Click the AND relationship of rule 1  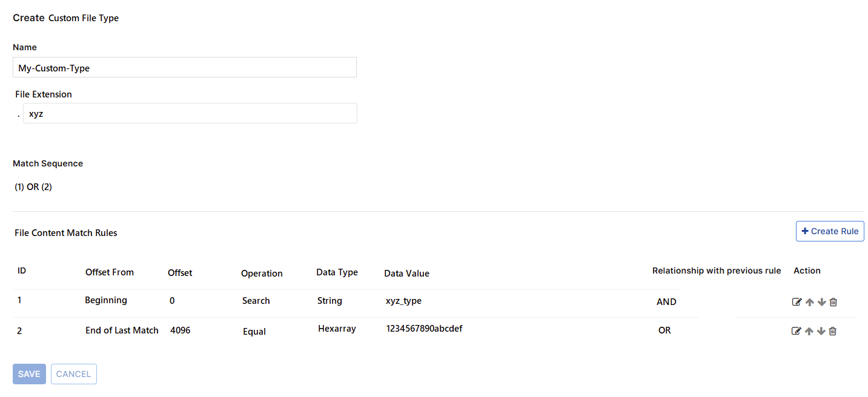[666, 301]
